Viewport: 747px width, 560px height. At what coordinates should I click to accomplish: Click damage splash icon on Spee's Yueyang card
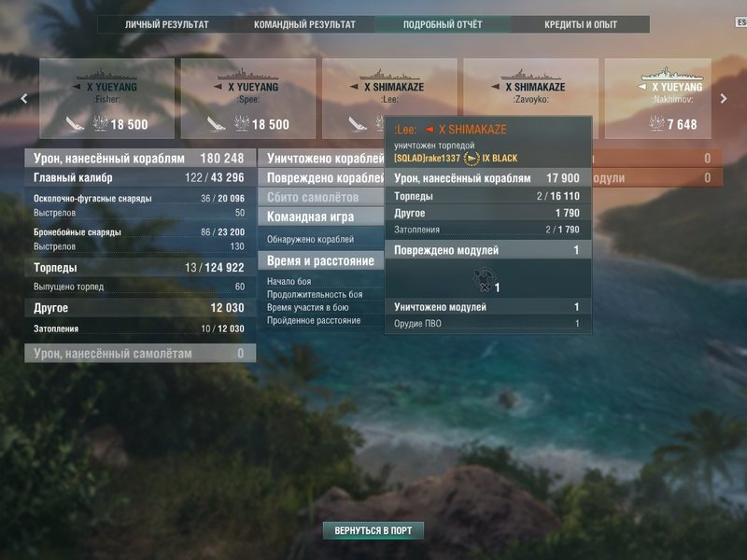pos(242,123)
